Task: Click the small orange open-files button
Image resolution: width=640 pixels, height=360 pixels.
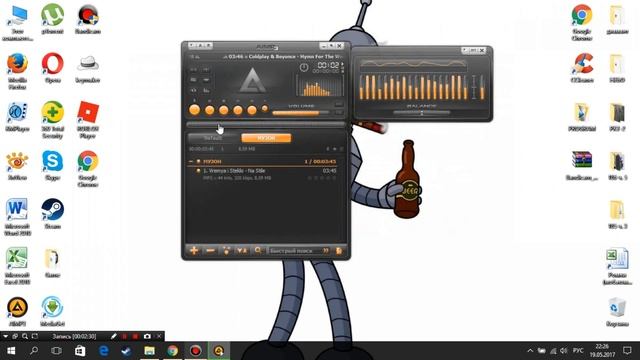Action: pyautogui.click(x=264, y=109)
